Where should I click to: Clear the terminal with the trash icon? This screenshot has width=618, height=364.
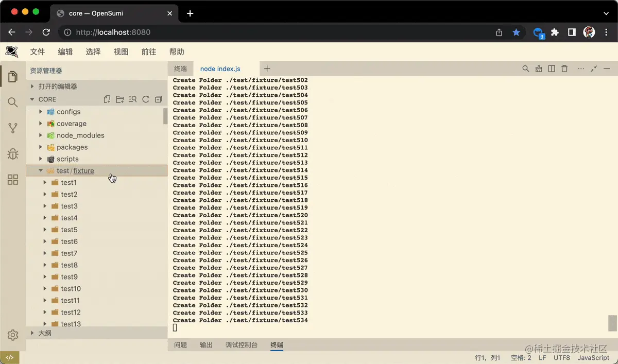click(x=564, y=68)
